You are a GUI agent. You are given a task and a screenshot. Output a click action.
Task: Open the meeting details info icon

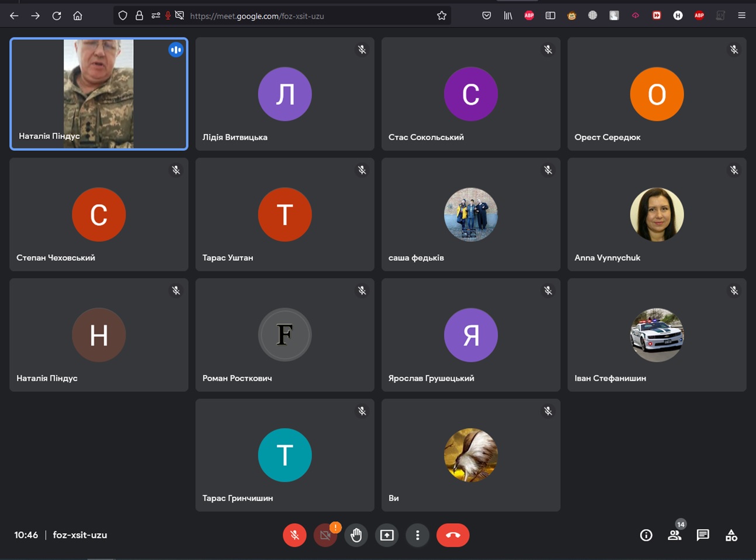pos(646,535)
